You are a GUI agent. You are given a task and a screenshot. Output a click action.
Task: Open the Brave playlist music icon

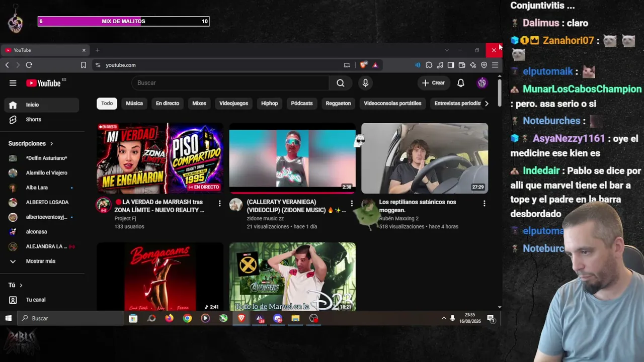tap(440, 65)
